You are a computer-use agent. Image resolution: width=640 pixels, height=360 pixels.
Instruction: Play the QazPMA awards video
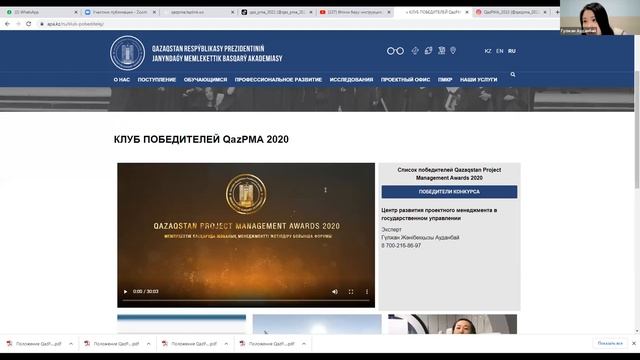(x=125, y=291)
